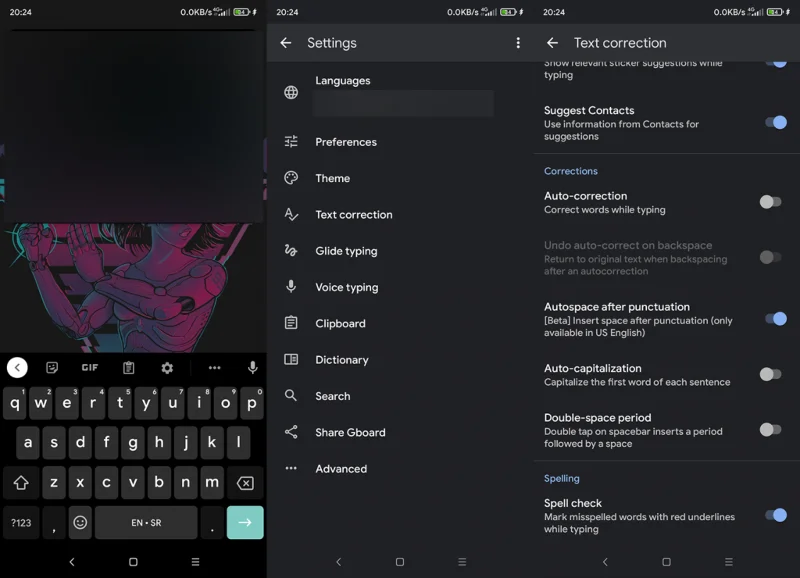The image size is (800, 578).
Task: Select the Preferences menu item
Action: pos(400,142)
